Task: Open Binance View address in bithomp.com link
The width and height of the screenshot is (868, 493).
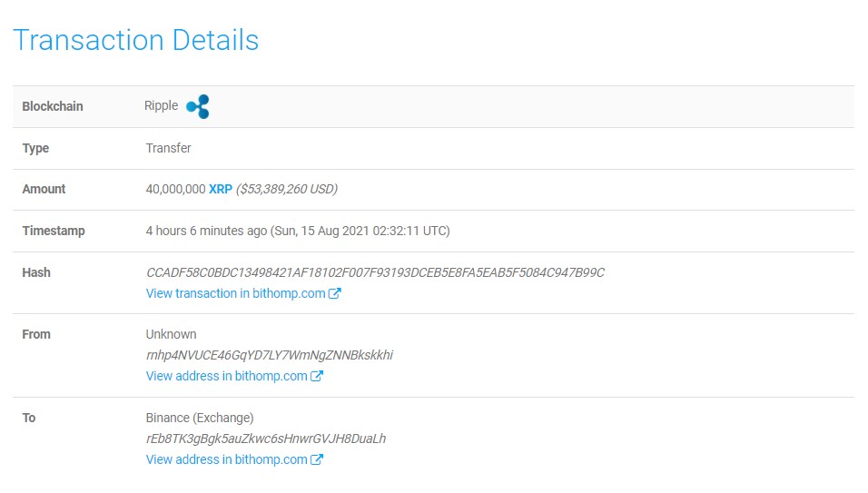Action: point(226,459)
